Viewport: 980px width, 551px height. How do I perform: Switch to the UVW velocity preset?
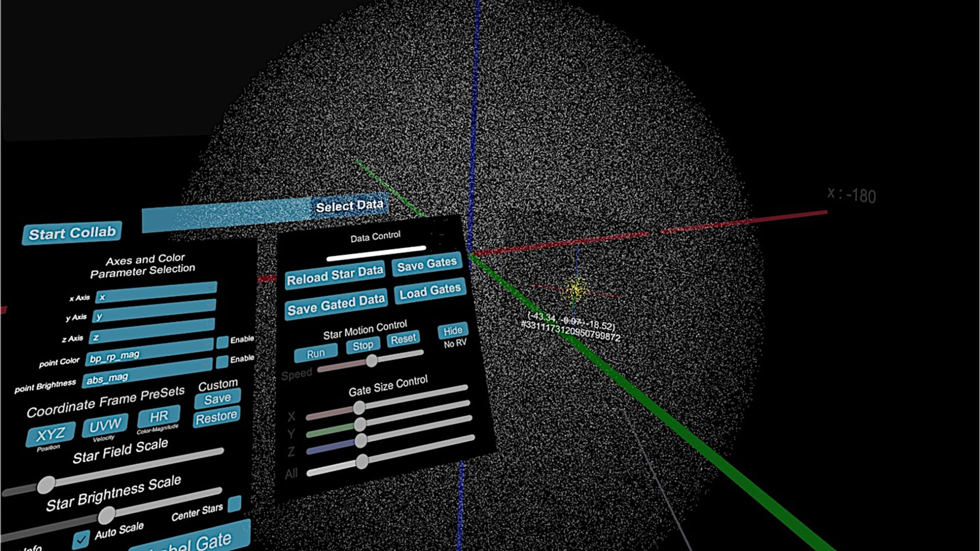[105, 425]
